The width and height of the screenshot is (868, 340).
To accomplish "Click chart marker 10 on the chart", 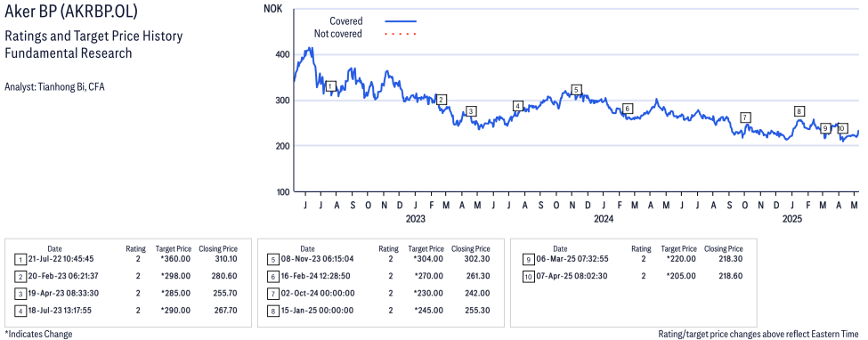I will pos(841,128).
